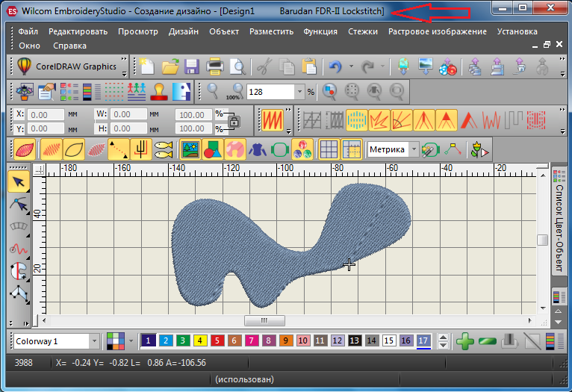Click the Print icon in the toolbar

coord(215,66)
